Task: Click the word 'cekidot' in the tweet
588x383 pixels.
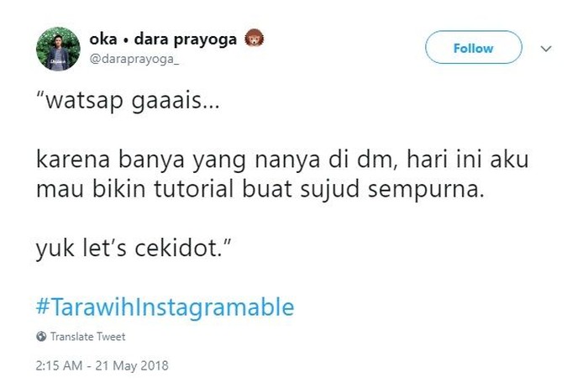Action: pyautogui.click(x=176, y=249)
